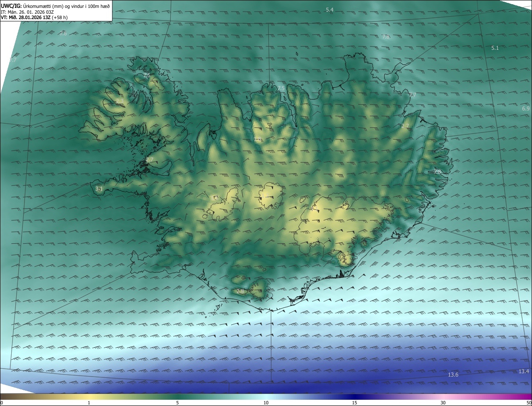Click the 50 tick on the colour scale
Screen dimensions: 532x406
click(529, 403)
